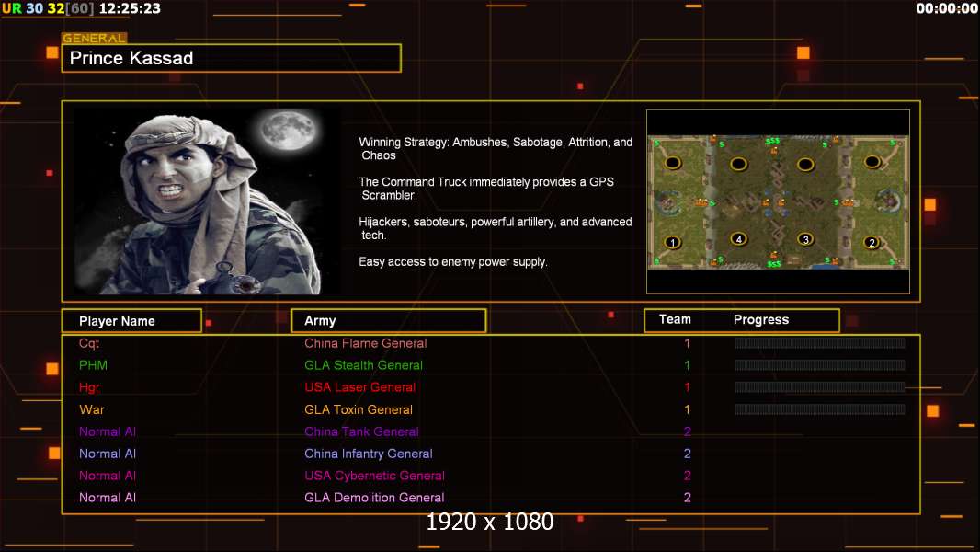Click the Winning Strategy description text

tap(496, 149)
